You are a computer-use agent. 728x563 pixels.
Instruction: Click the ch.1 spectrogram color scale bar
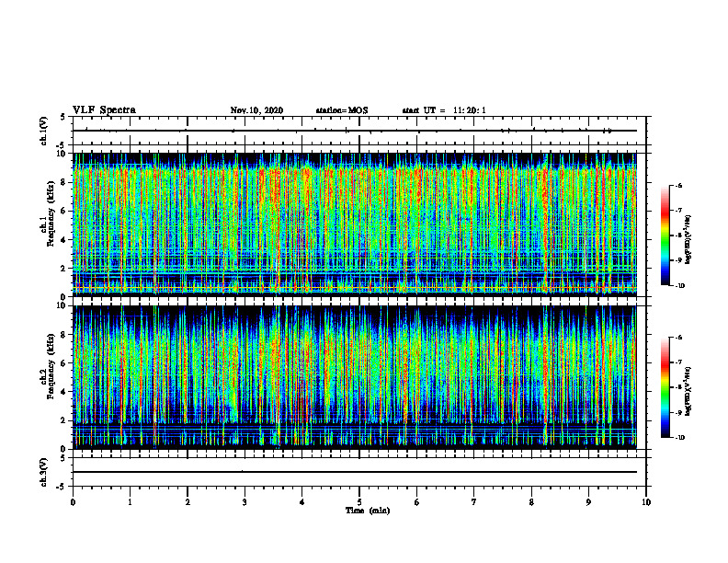click(665, 236)
